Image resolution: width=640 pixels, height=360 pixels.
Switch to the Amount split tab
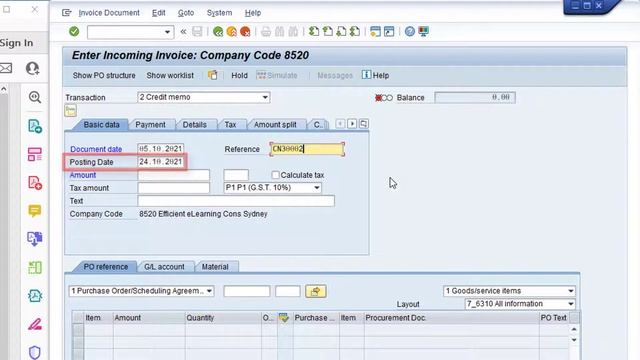tap(275, 124)
